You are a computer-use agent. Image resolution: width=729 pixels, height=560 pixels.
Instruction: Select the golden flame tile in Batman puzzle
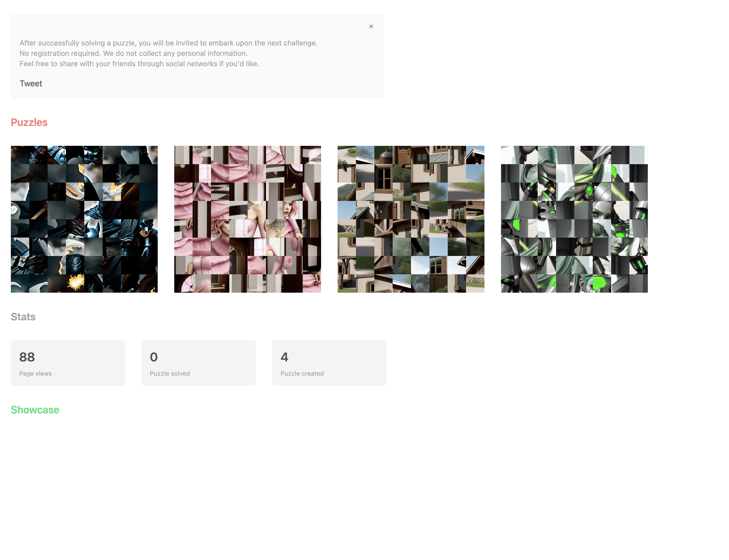coord(75,283)
